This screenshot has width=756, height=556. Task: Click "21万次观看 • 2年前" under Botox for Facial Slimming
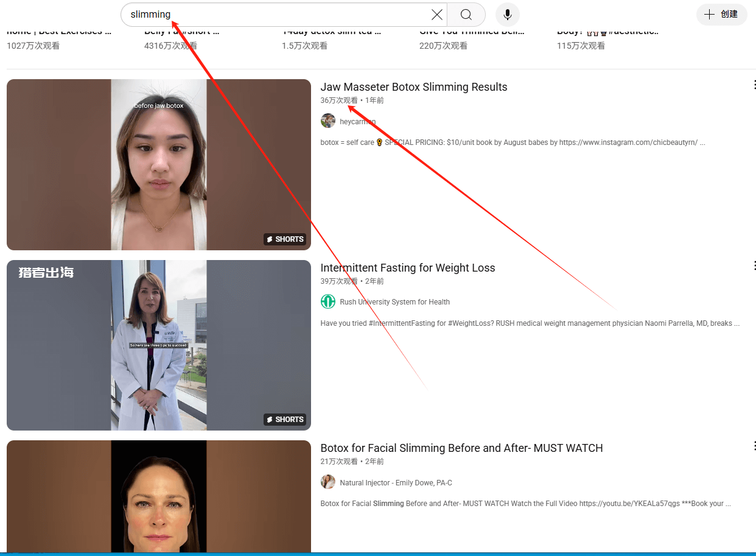click(x=352, y=462)
